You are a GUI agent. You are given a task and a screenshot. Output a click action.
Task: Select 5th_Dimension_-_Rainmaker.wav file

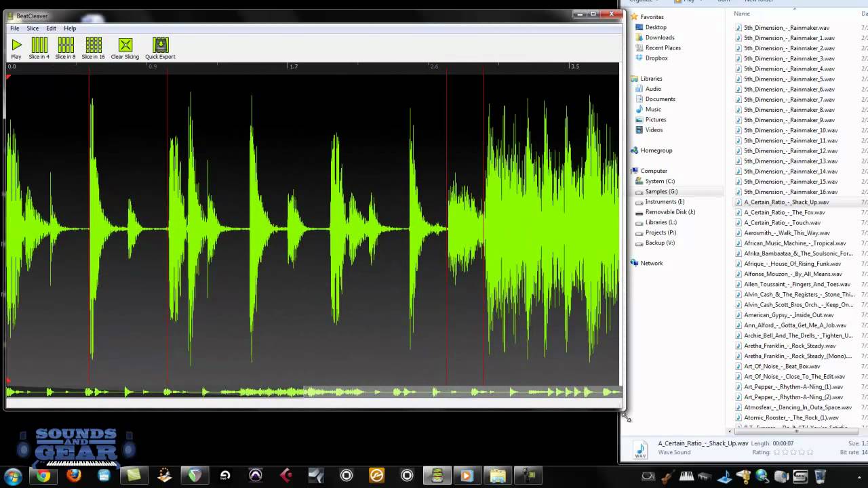click(786, 28)
